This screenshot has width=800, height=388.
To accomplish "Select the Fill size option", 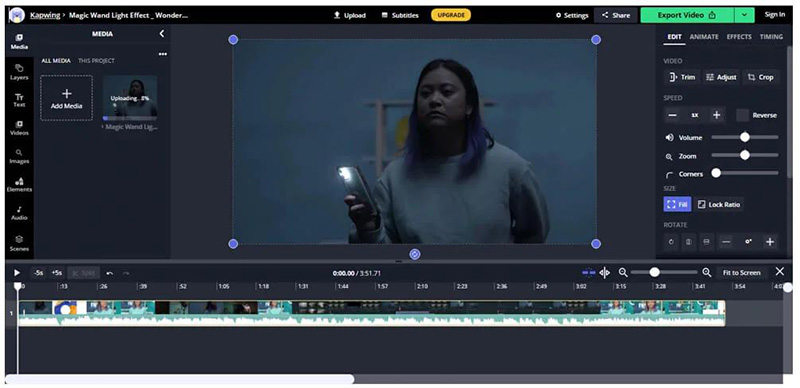I will click(677, 204).
